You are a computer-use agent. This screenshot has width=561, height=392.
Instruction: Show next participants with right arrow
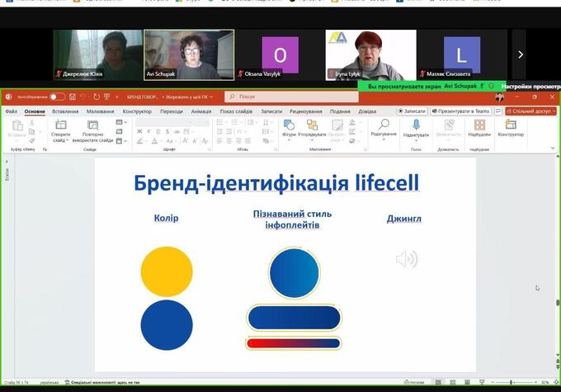(x=520, y=54)
